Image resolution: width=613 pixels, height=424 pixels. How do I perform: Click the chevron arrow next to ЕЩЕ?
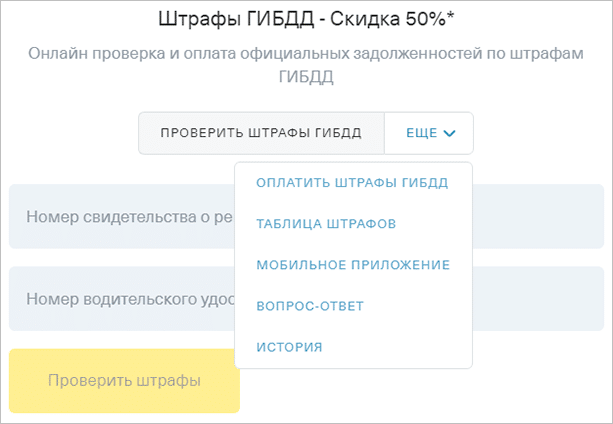click(x=449, y=133)
